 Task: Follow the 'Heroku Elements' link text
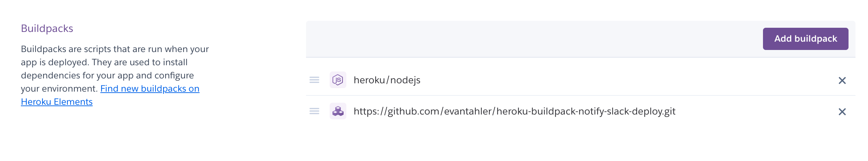click(57, 102)
